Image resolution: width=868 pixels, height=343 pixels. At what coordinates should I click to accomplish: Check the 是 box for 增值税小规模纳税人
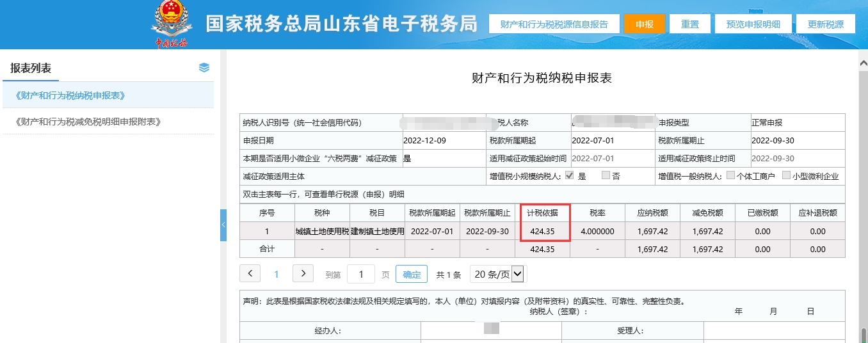click(569, 176)
